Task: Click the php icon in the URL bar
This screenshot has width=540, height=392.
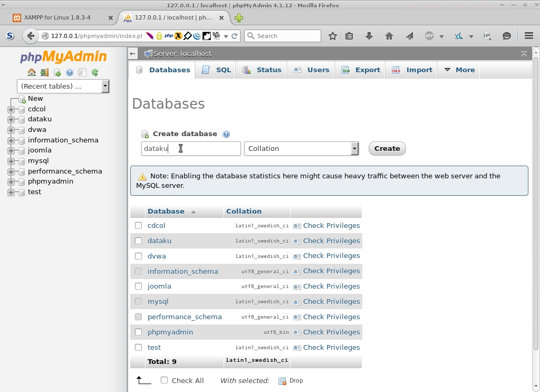Action: (168, 36)
